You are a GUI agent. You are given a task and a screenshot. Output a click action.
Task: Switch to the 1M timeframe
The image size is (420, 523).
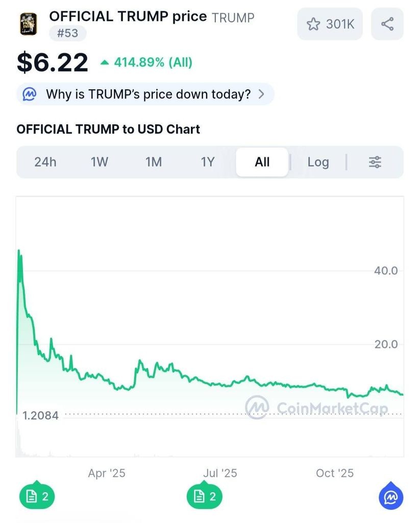(x=154, y=162)
